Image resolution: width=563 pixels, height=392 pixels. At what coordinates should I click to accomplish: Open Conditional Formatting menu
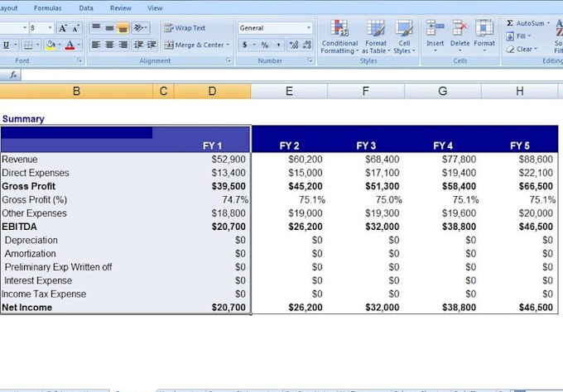pos(339,37)
